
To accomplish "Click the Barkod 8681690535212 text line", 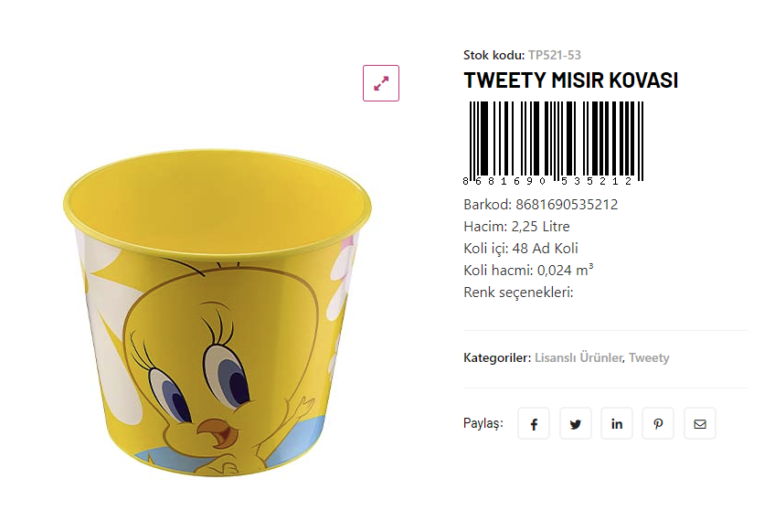I will tap(541, 205).
